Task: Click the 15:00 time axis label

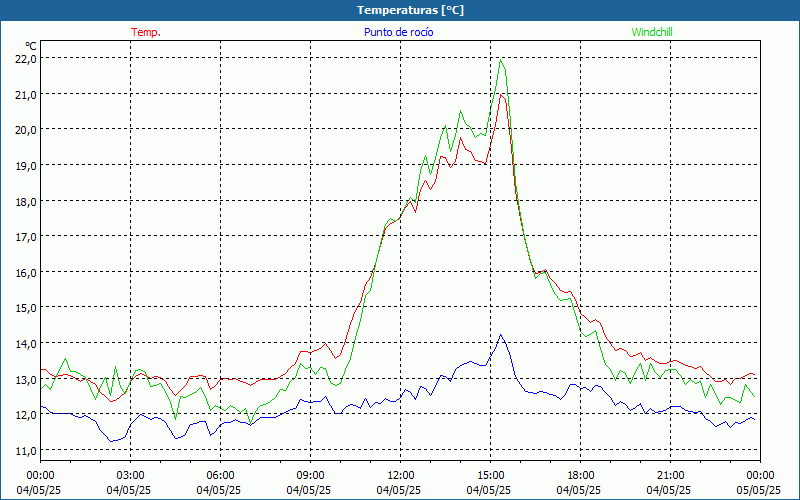Action: (490, 475)
